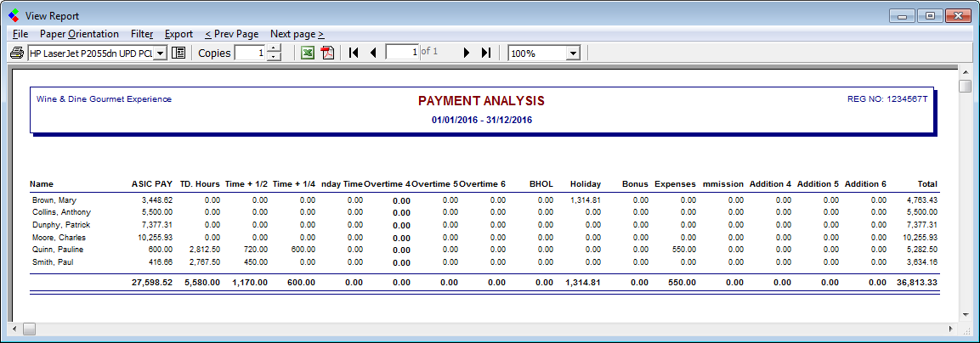
Task: Click the printer icon to print report
Action: point(16,53)
